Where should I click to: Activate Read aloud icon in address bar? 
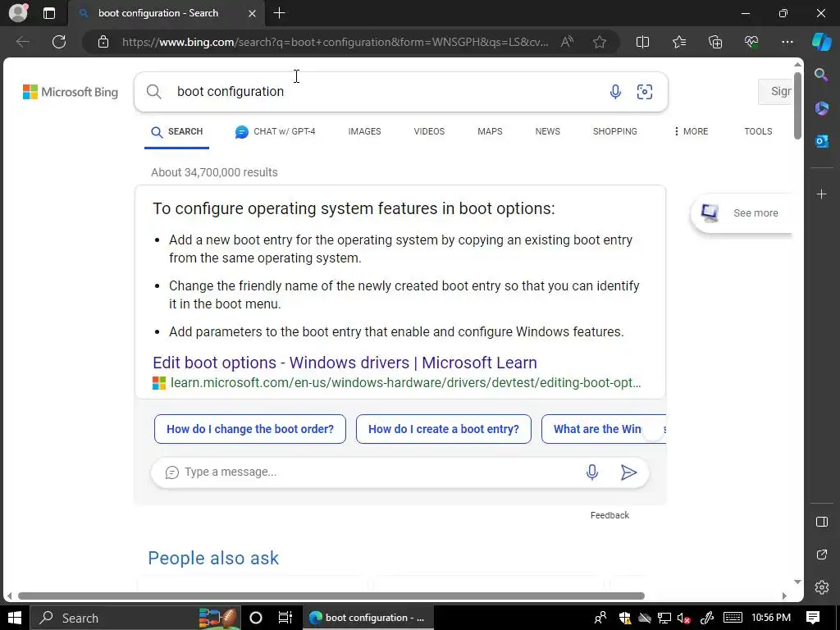[x=567, y=42]
